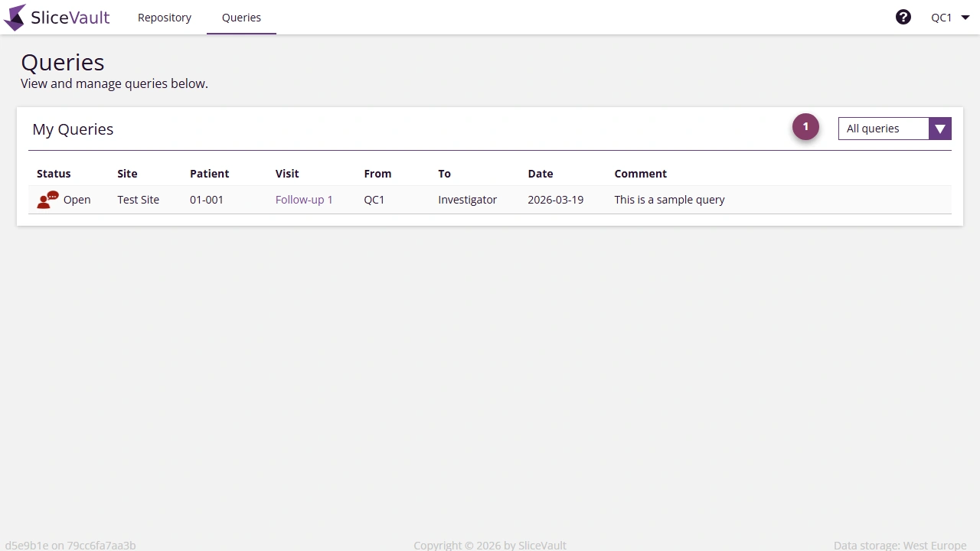
Task: Open the Follow-up 1 visit link
Action: (x=304, y=199)
